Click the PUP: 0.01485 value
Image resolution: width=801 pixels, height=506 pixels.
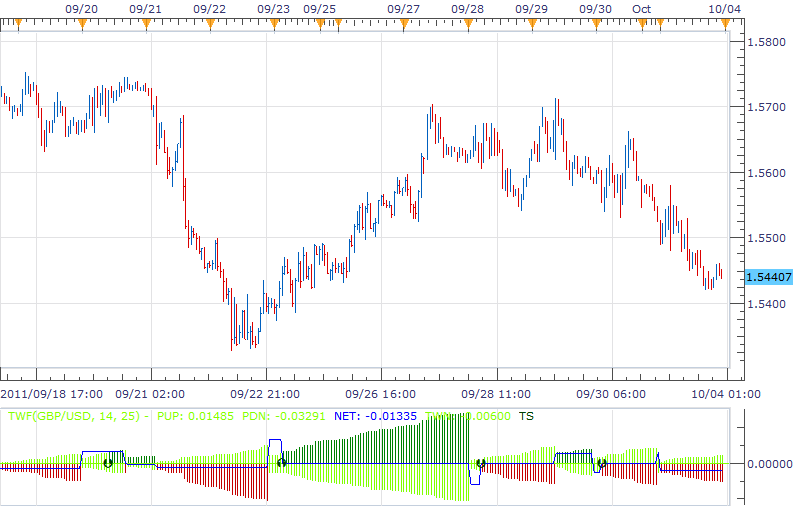(195, 416)
